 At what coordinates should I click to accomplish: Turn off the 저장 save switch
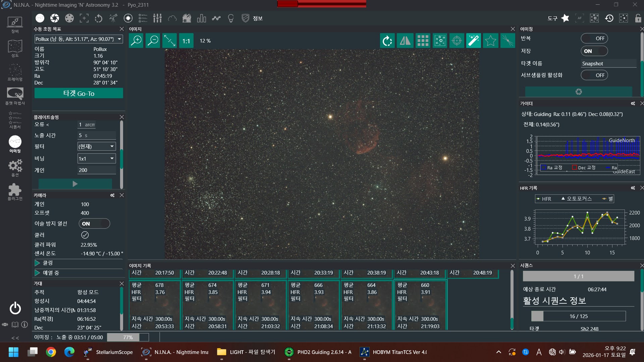[594, 51]
